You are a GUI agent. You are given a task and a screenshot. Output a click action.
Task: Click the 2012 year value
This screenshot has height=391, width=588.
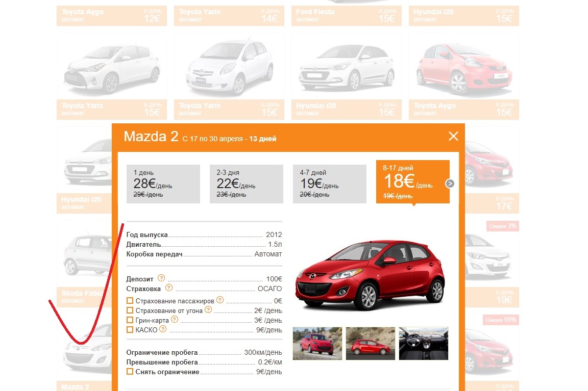click(274, 235)
